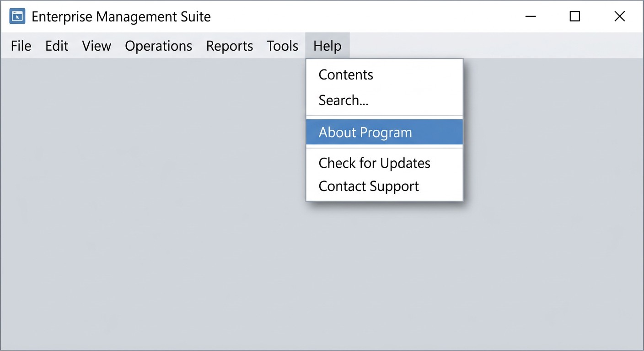644x351 pixels.
Task: Click the About Program menu entry
Action: pos(385,132)
